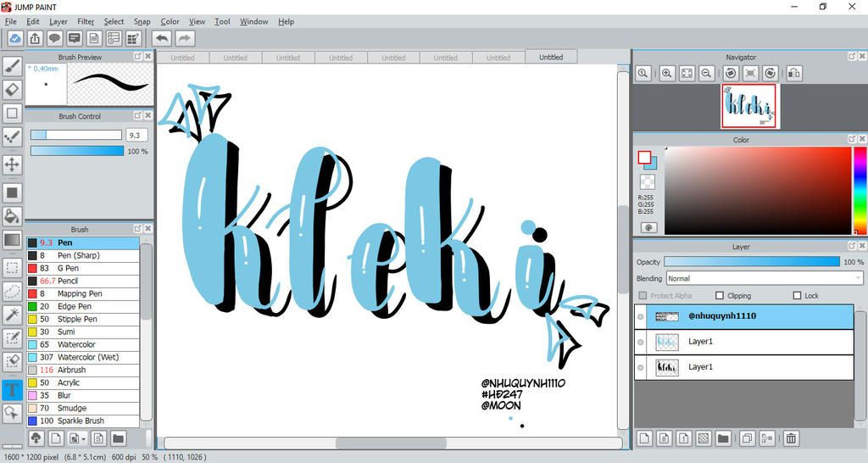
Task: Click the Undo arrow
Action: pos(162,38)
